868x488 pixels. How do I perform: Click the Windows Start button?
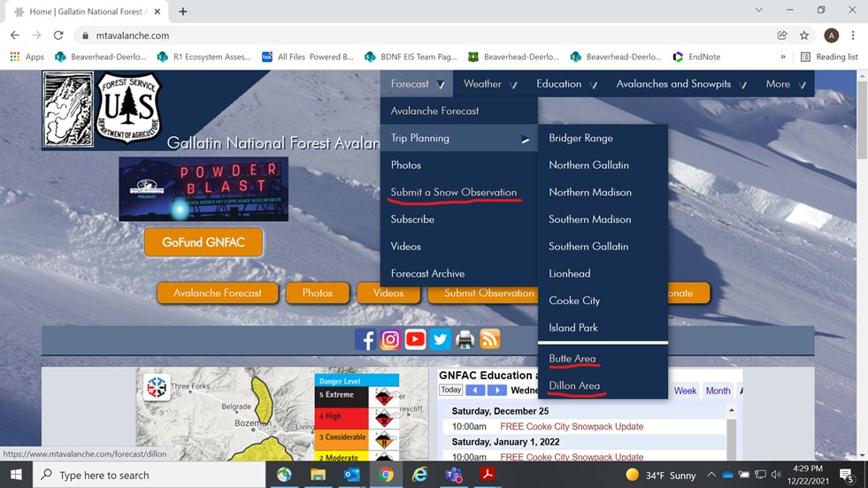[x=16, y=475]
